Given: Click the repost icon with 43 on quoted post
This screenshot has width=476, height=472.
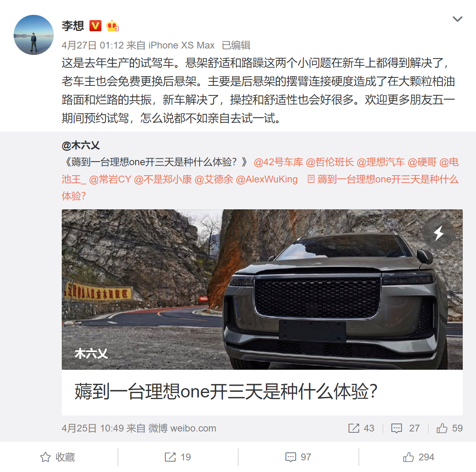Looking at the screenshot, I should pos(361,428).
